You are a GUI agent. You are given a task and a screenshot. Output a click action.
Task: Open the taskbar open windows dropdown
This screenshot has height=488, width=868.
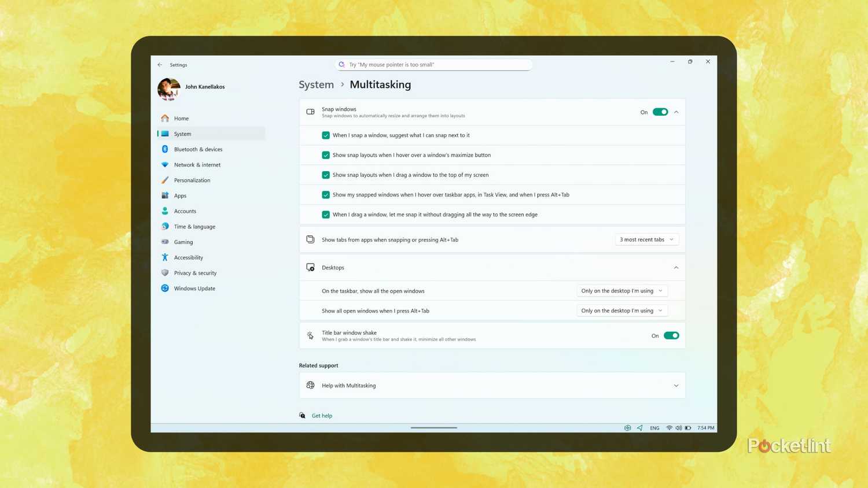(621, 291)
